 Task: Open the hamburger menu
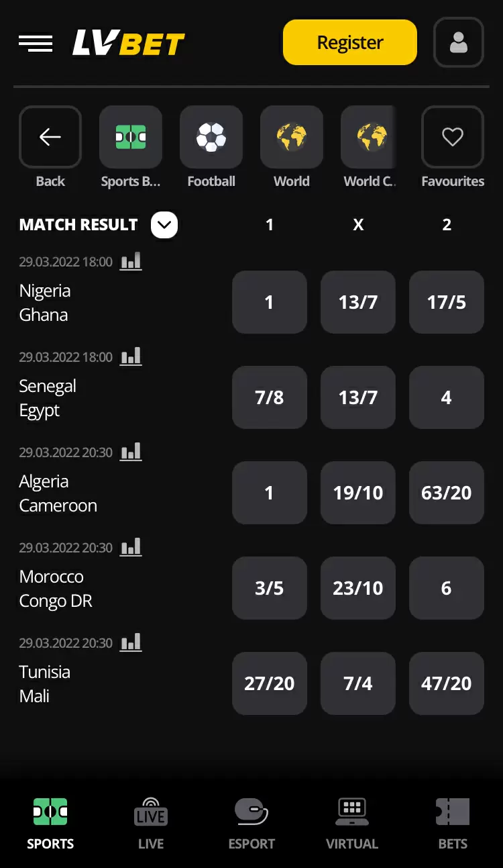point(36,43)
